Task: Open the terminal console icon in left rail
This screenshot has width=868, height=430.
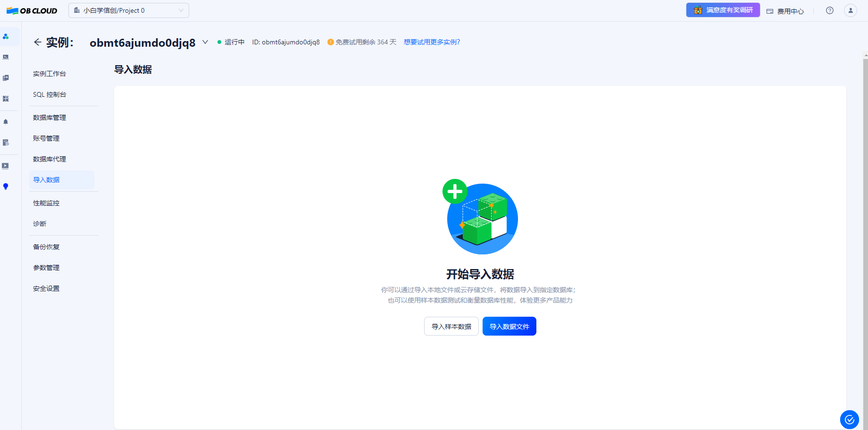Action: point(6,57)
